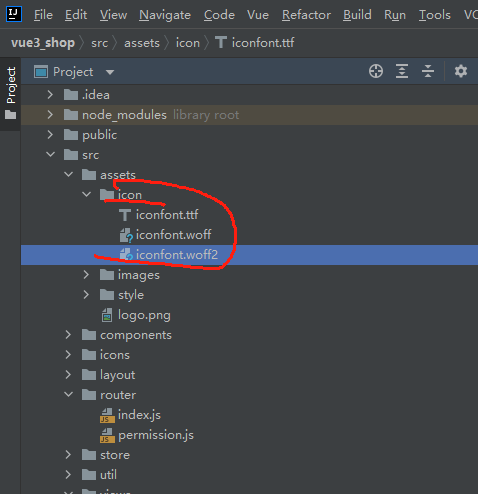478x494 pixels.
Task: Open Project panel settings gear
Action: click(461, 71)
